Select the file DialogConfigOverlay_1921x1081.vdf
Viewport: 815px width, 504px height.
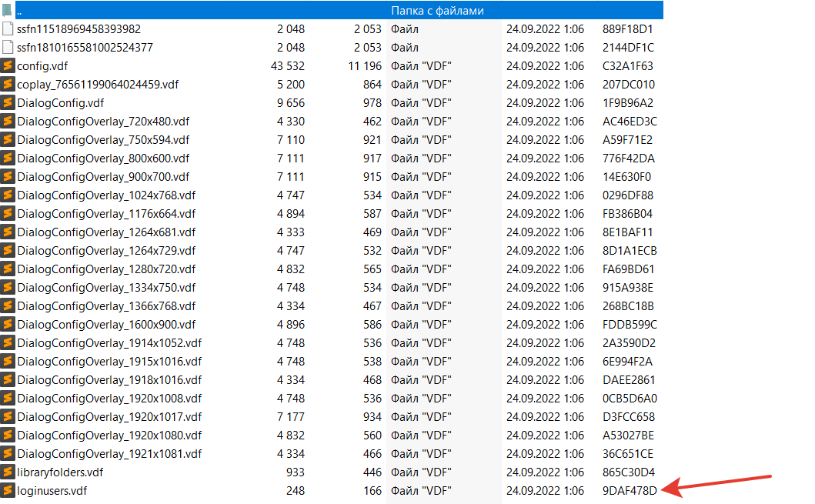click(109, 454)
